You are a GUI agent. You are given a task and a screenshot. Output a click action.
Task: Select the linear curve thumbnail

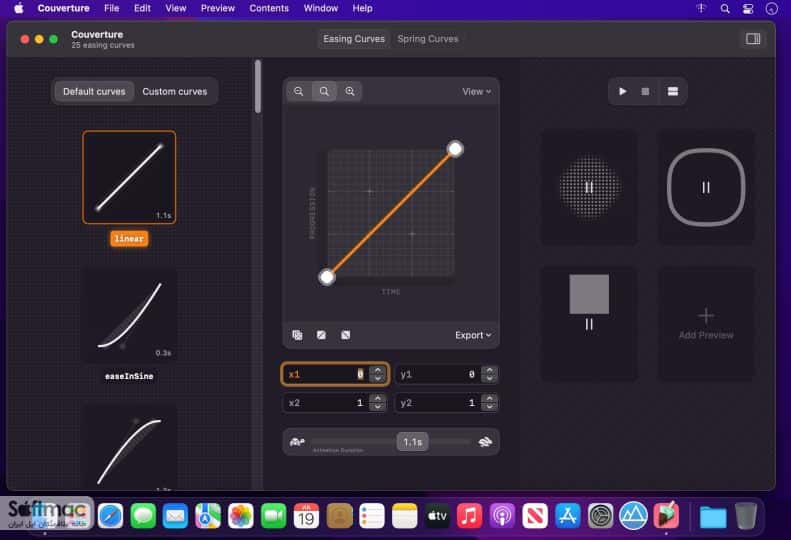pos(129,177)
